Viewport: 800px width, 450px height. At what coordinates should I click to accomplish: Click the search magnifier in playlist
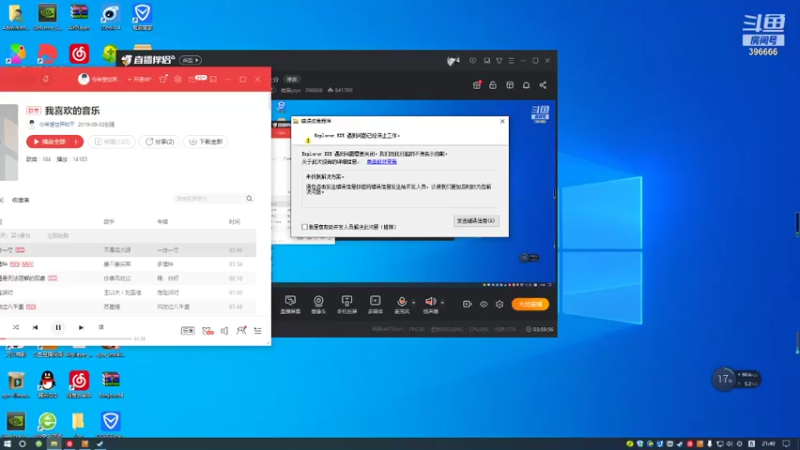pyautogui.click(x=249, y=198)
